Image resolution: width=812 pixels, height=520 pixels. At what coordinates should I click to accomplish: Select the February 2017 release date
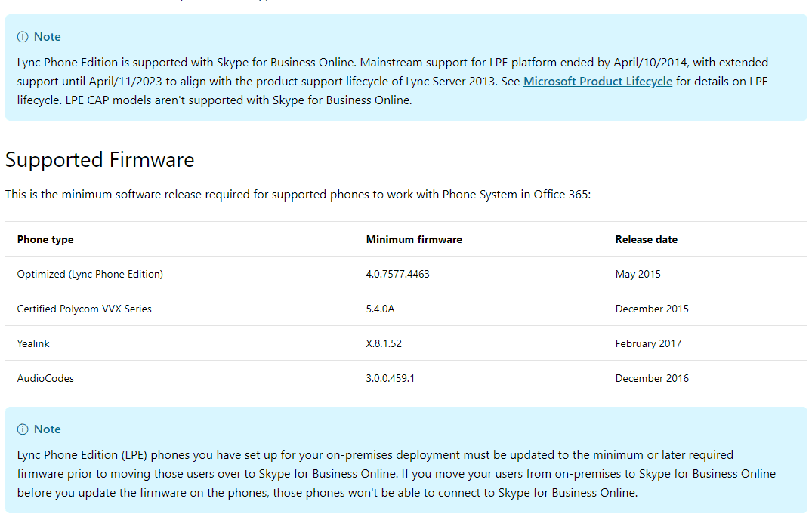pos(648,343)
